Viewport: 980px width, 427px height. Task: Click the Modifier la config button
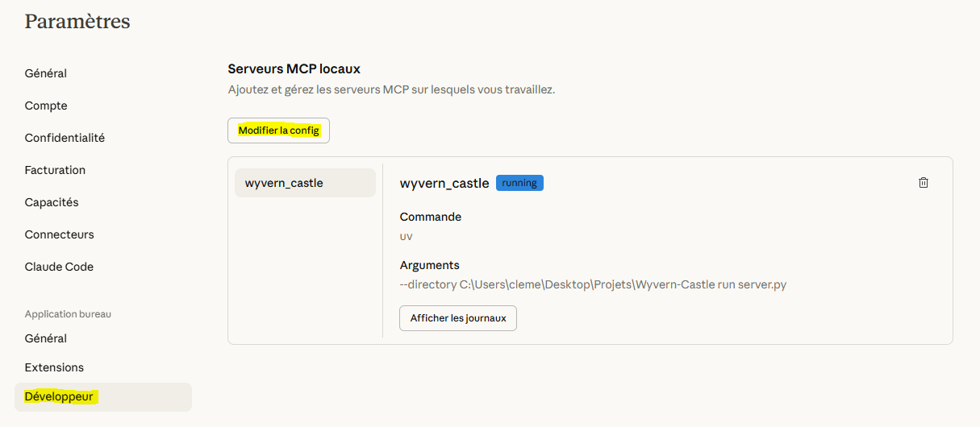pos(278,131)
